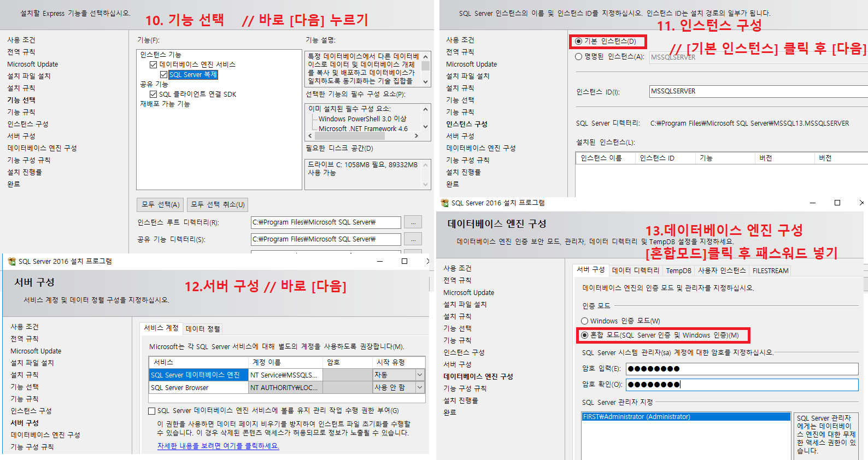Image resolution: width=868 pixels, height=460 pixels.
Task: Open the 자동 startup type dropdown
Action: click(x=420, y=375)
